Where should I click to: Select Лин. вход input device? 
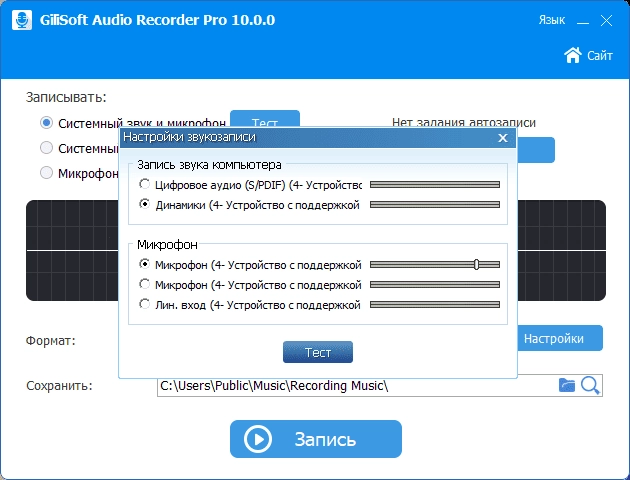[144, 304]
